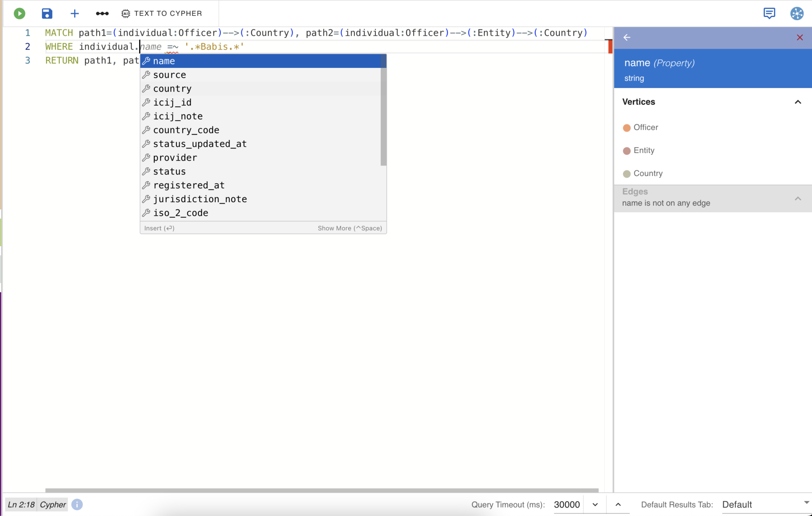This screenshot has width=812, height=516.
Task: Click the Query Timeout value field
Action: coord(568,504)
